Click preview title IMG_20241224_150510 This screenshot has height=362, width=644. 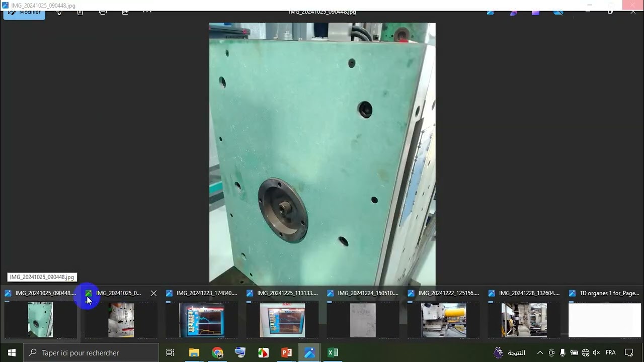[x=368, y=293]
